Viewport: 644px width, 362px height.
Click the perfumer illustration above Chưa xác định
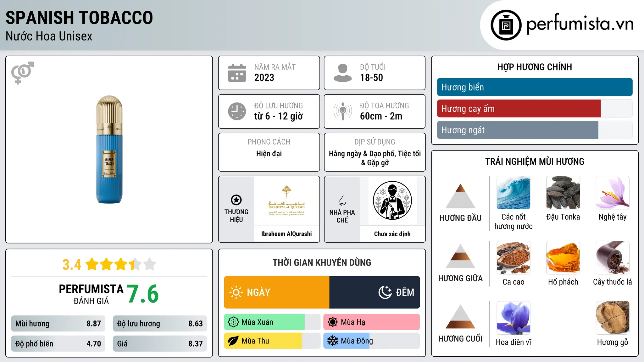click(x=392, y=200)
